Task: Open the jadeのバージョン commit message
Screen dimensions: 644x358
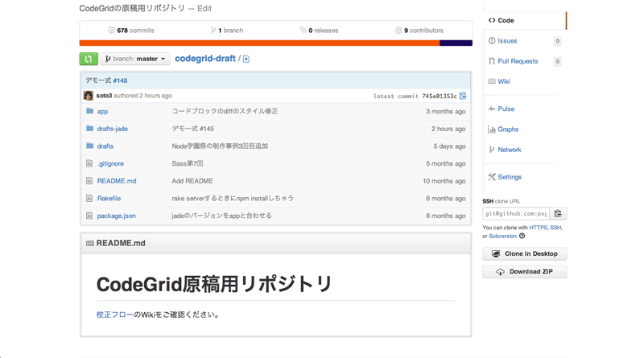Action: [222, 216]
